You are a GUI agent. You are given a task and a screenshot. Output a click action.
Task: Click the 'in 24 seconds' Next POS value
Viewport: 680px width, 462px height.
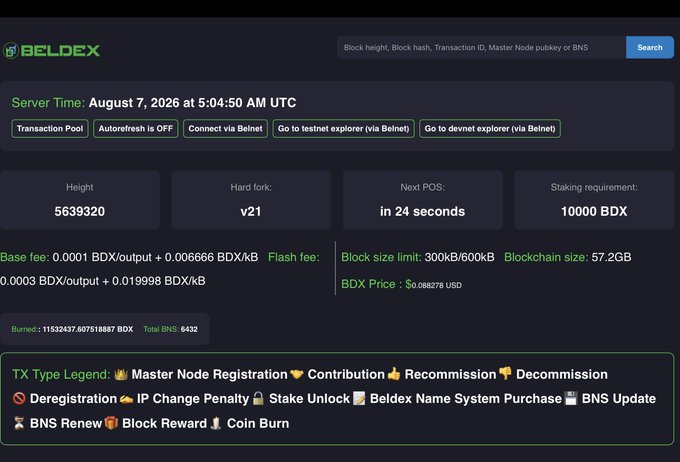coord(422,211)
